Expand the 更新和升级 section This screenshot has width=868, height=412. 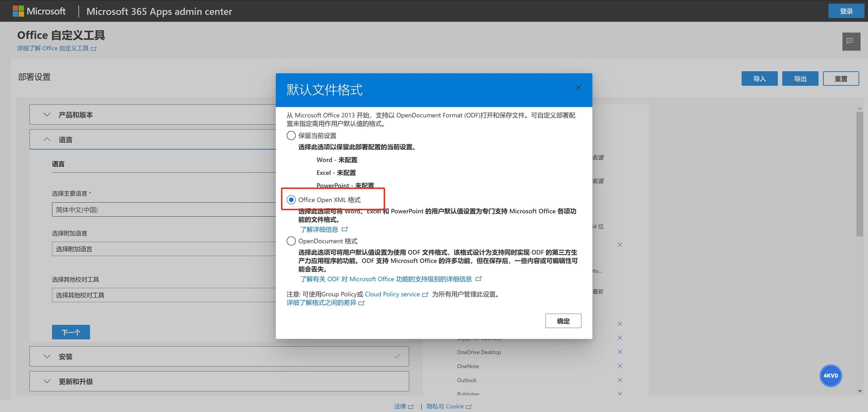point(47,381)
